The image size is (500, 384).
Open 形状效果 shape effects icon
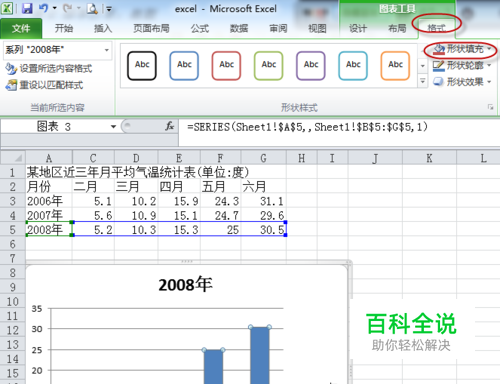(438, 82)
